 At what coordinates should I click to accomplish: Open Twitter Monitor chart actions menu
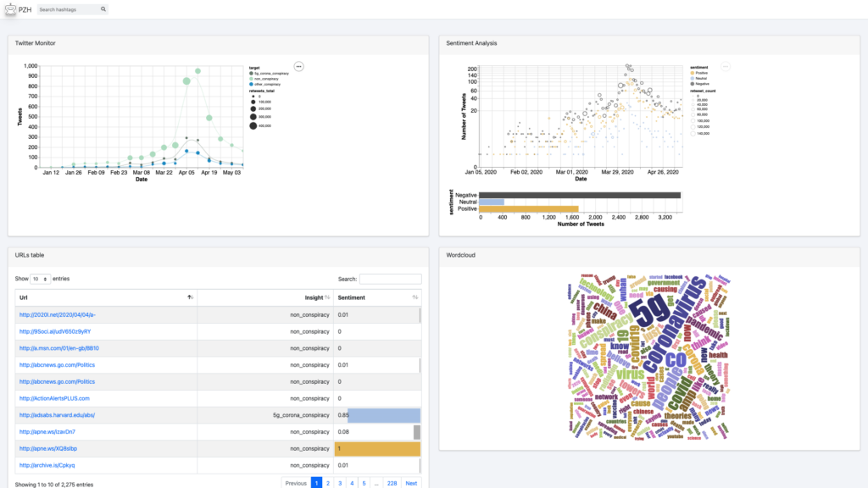coord(298,66)
